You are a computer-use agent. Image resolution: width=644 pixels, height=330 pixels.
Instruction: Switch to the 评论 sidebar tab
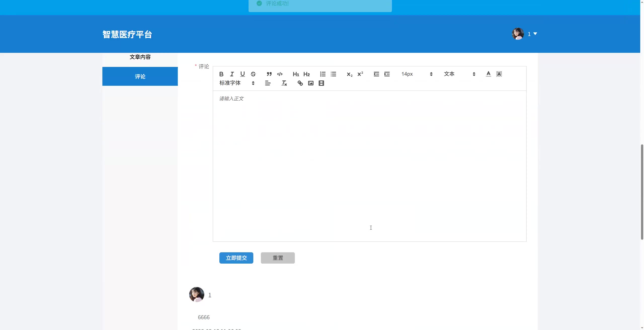(140, 76)
